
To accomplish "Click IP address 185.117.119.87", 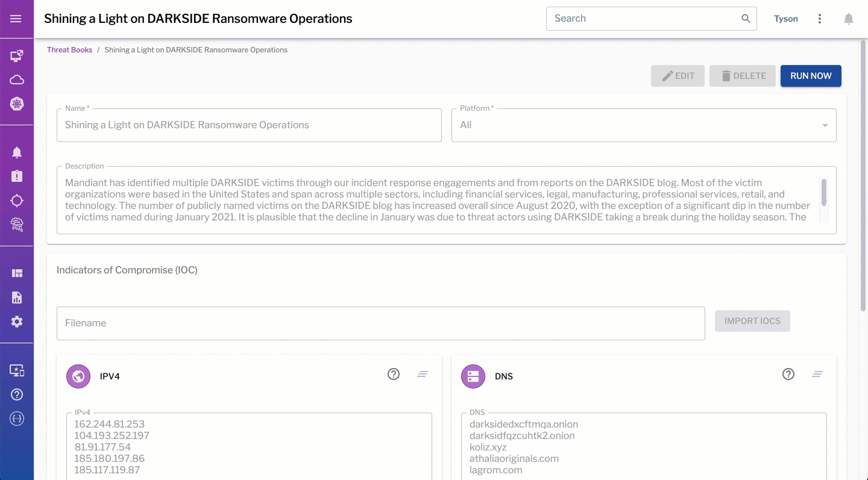I will [x=107, y=470].
